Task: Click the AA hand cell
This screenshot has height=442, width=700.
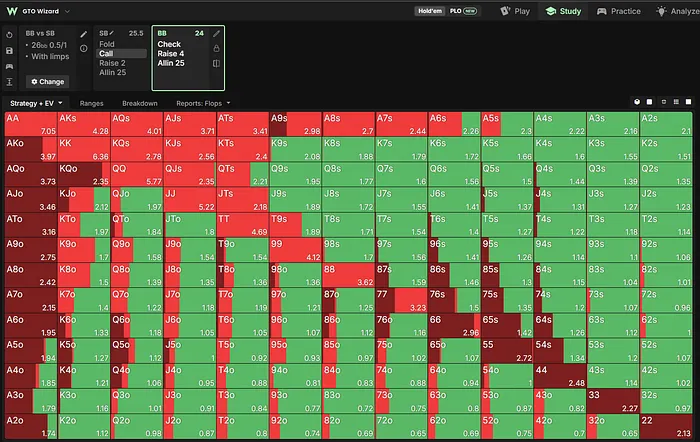Action: (x=31, y=124)
